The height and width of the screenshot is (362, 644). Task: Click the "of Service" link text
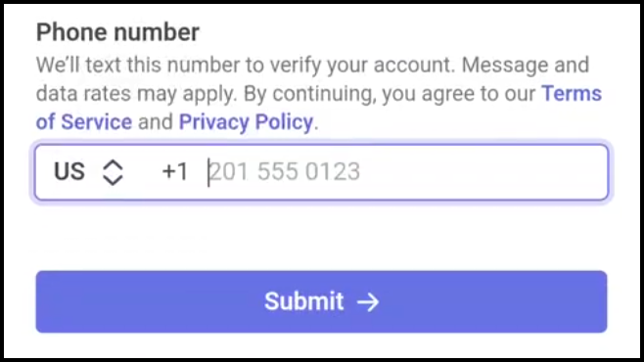(x=84, y=122)
